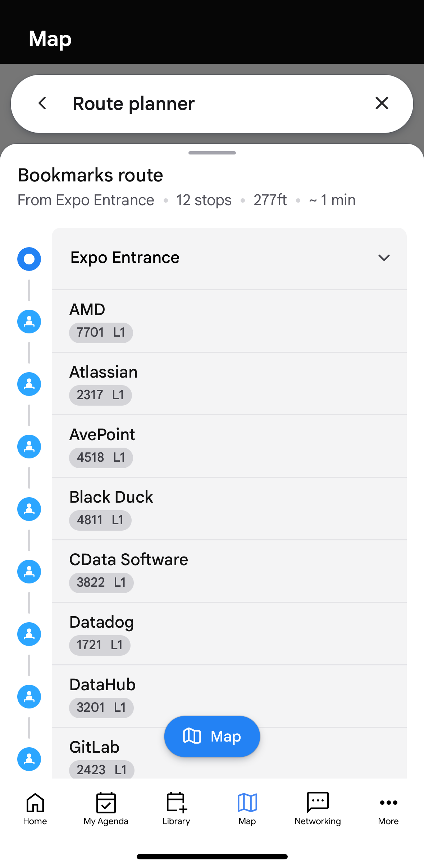Switch to My Agenda tab
The width and height of the screenshot is (424, 868).
tap(106, 808)
